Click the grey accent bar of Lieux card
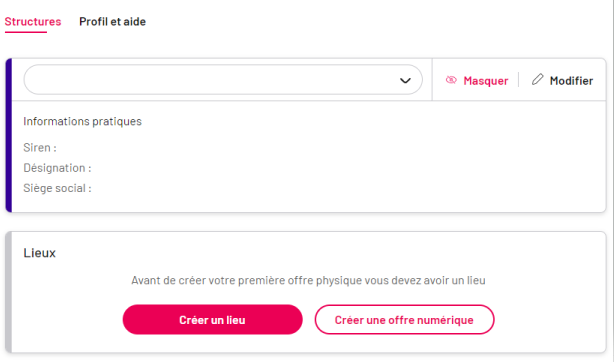Screen dimensions: 614x362 point(9,292)
